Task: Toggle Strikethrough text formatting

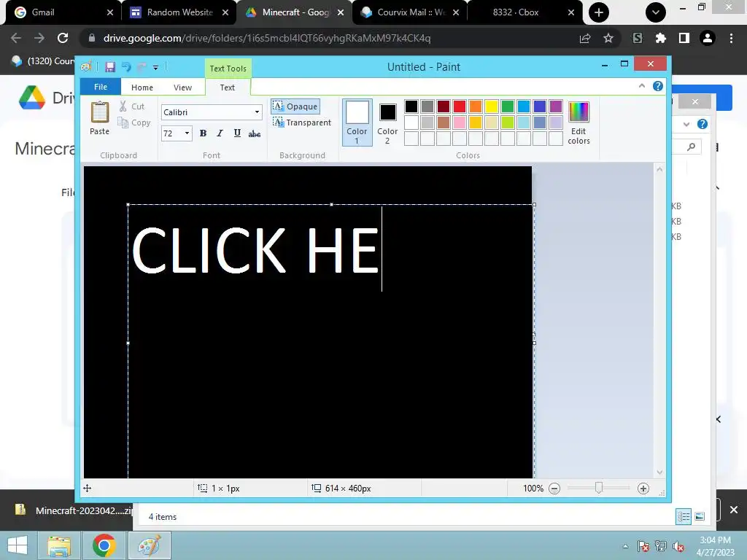Action: [255, 133]
